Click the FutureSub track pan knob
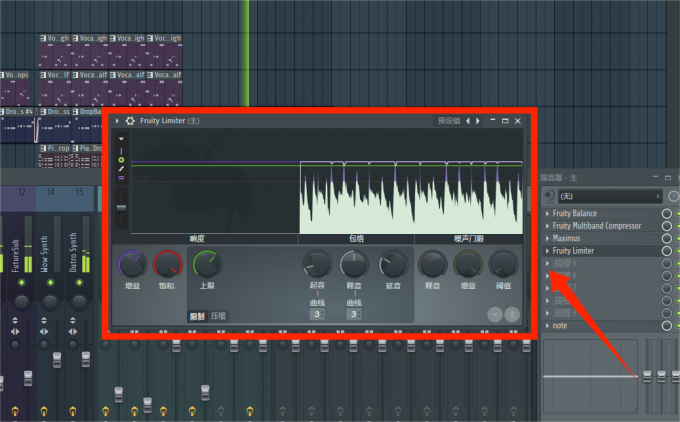The image size is (680, 422). (21, 302)
